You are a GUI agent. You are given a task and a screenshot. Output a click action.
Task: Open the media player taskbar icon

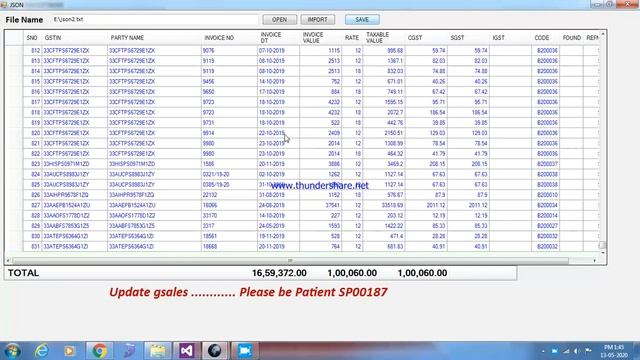coord(69,351)
